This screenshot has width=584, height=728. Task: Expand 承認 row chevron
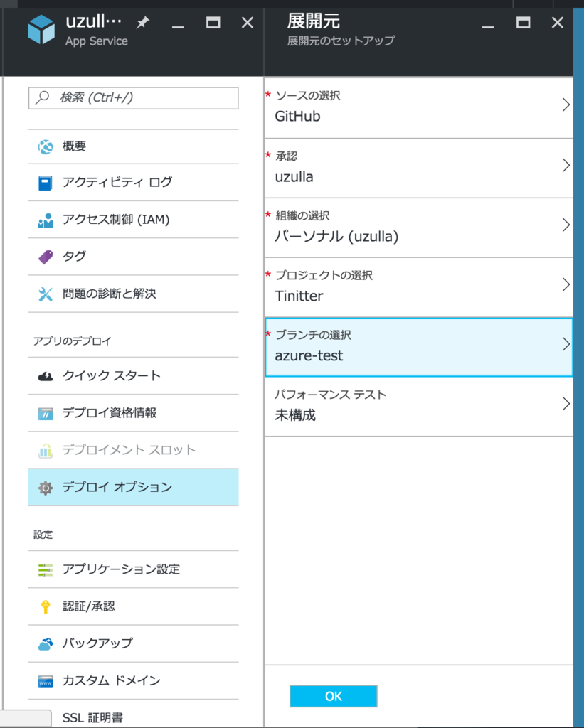coord(566,165)
